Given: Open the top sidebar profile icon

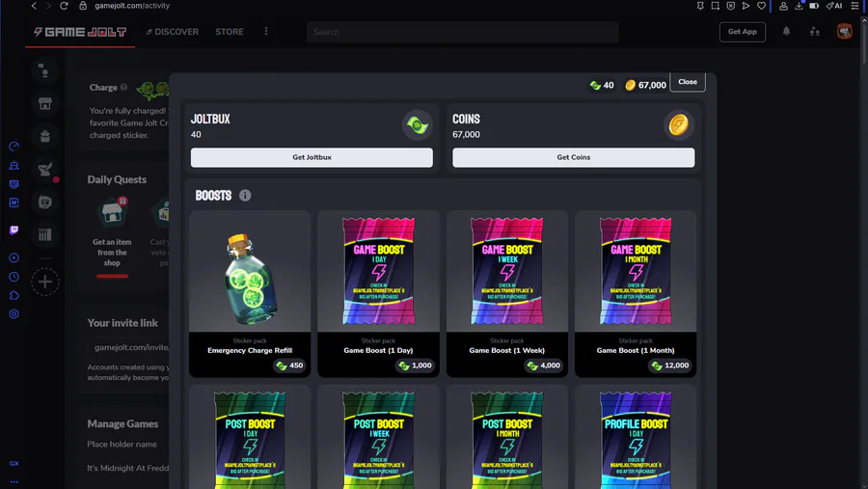Looking at the screenshot, I should tap(44, 70).
